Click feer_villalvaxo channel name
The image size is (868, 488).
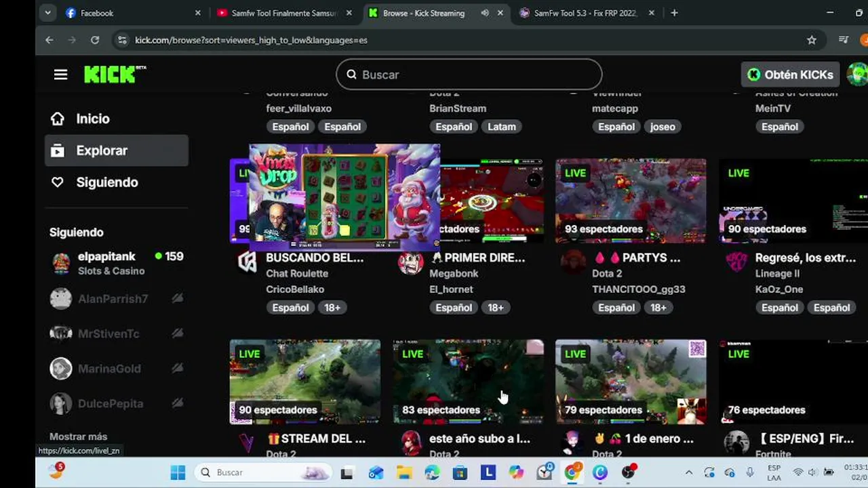[x=299, y=108]
